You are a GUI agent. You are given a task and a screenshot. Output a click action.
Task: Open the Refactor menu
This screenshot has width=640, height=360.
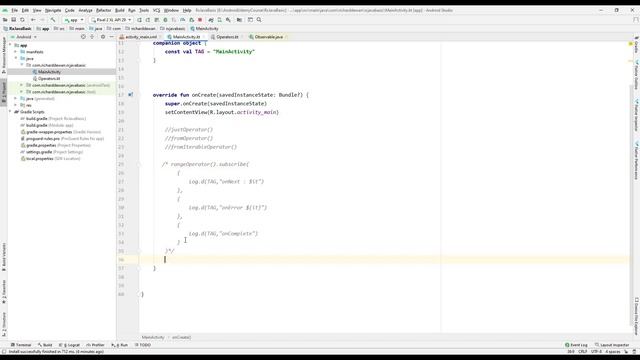click(x=103, y=10)
